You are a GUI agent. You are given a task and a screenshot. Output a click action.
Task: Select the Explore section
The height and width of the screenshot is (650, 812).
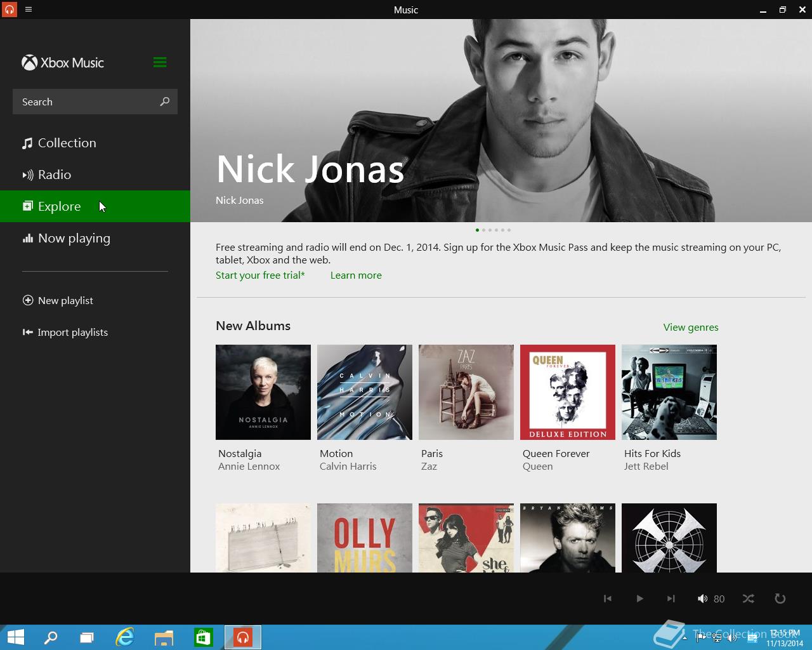95,206
